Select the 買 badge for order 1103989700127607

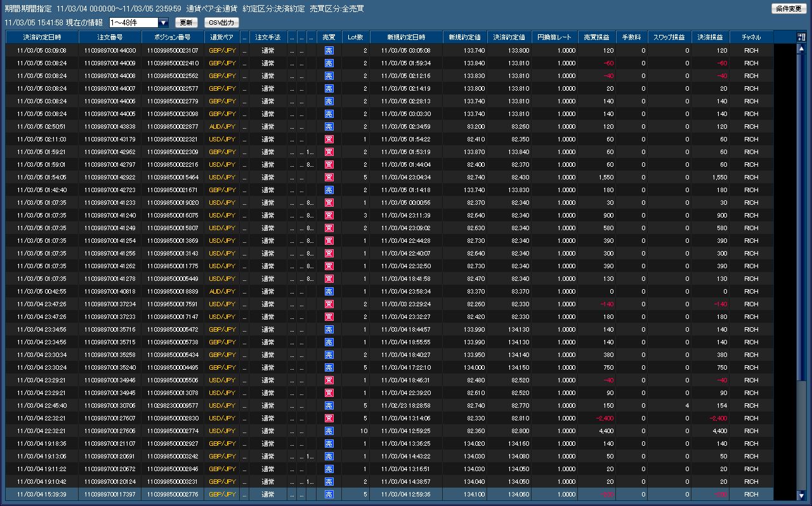pos(329,418)
